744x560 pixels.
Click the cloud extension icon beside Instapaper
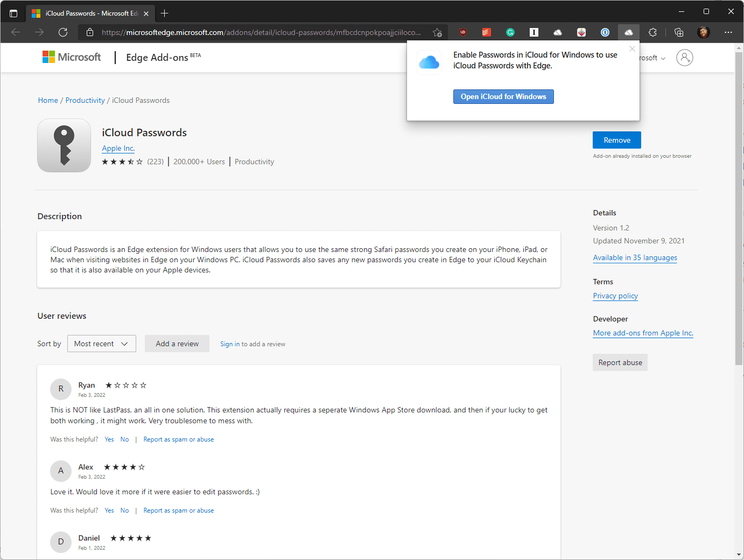(x=558, y=32)
